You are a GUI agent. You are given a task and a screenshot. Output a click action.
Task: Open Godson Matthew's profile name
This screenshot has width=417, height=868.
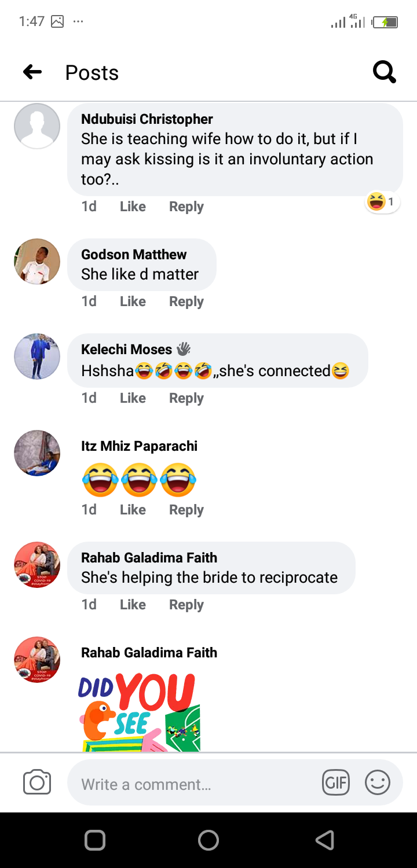(134, 255)
